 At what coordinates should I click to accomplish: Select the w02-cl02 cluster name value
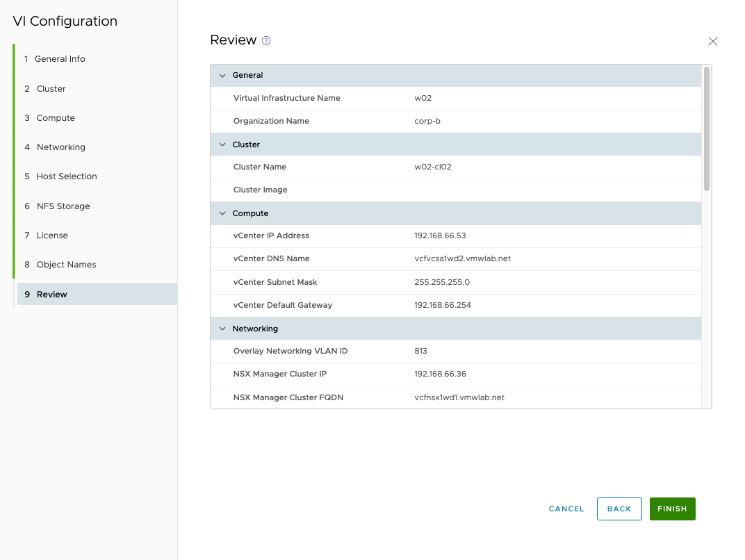click(433, 167)
